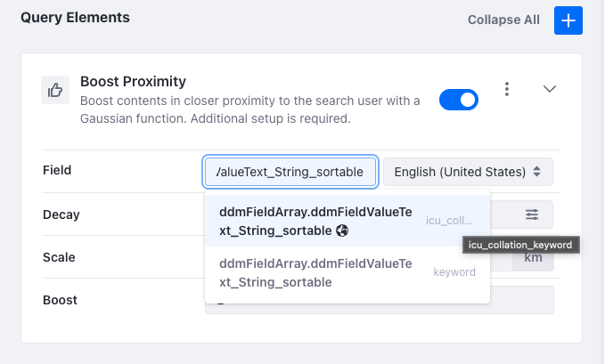Click the Boost Proximity title
This screenshot has width=605, height=364.
(133, 81)
